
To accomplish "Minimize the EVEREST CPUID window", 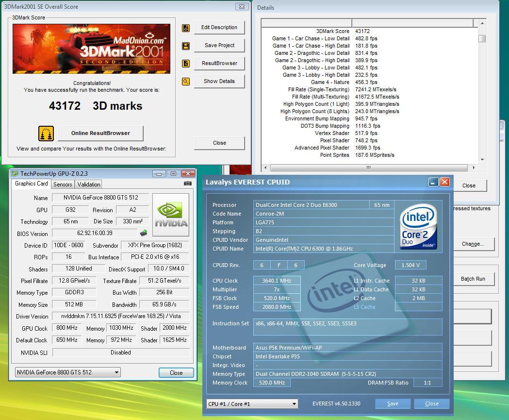I will pyautogui.click(x=433, y=182).
